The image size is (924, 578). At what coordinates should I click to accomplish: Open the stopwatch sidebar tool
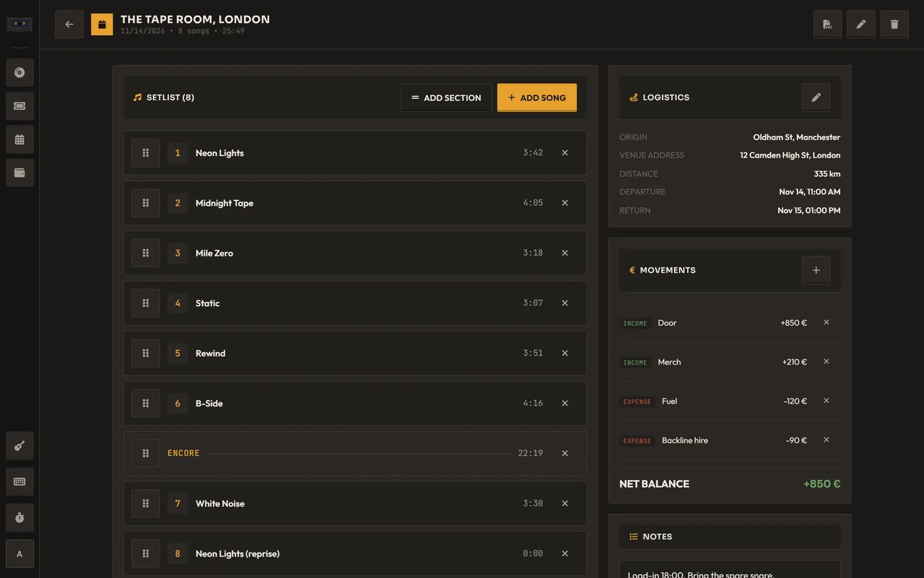[20, 517]
